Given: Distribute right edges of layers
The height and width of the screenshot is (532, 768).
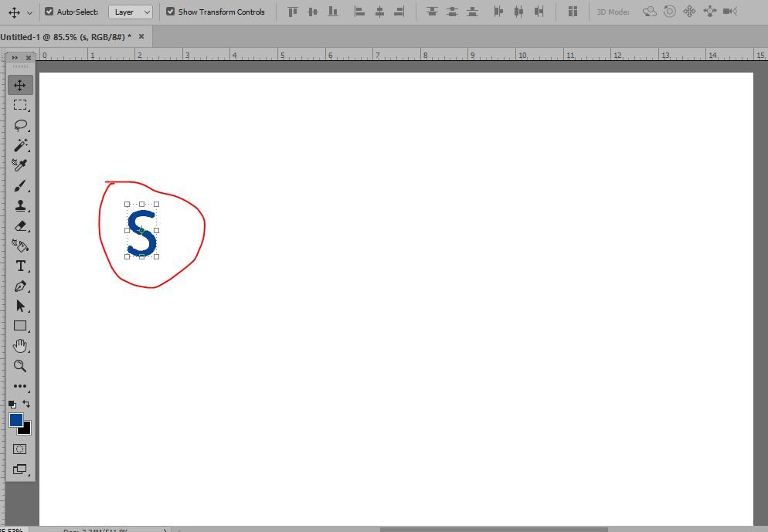Looking at the screenshot, I should tap(539, 12).
